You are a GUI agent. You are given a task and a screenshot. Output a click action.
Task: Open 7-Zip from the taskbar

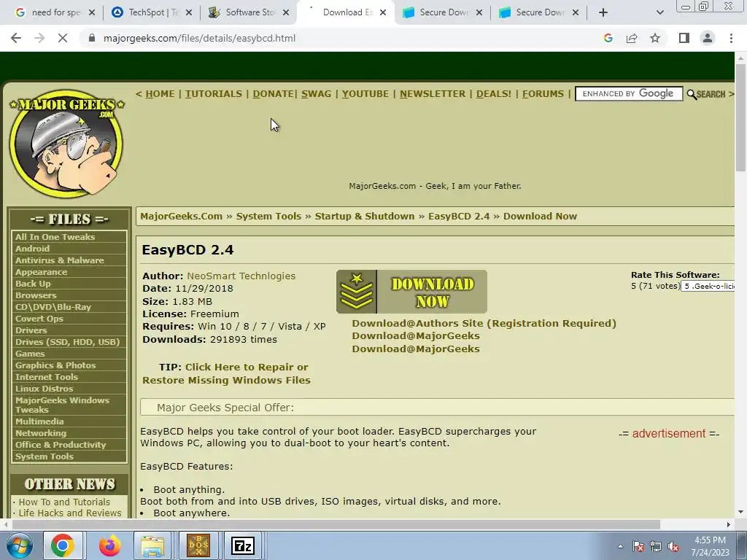pyautogui.click(x=242, y=545)
